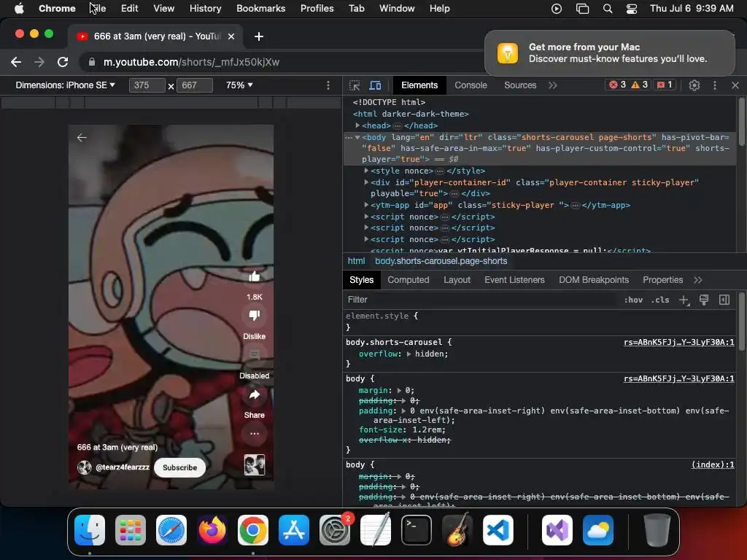Expand the player-container-id div node

(366, 182)
